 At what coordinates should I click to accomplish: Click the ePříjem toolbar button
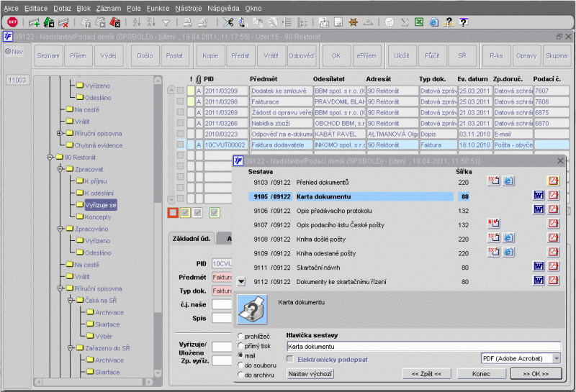366,56
